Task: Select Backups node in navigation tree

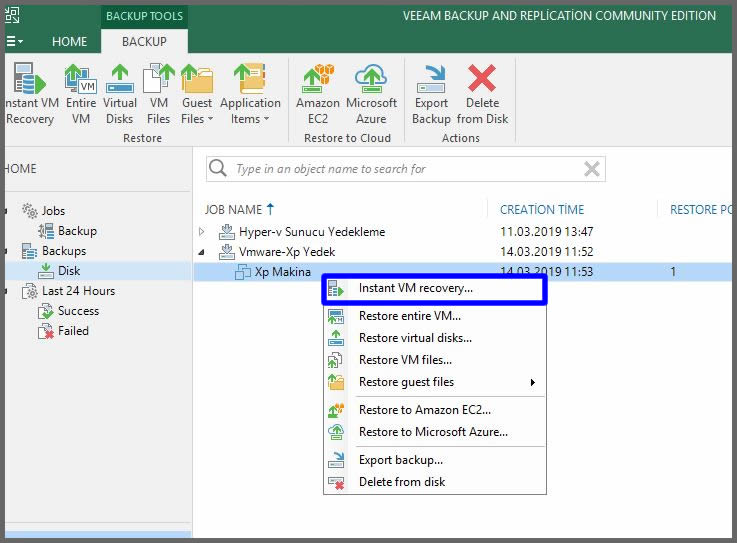Action: pos(64,251)
